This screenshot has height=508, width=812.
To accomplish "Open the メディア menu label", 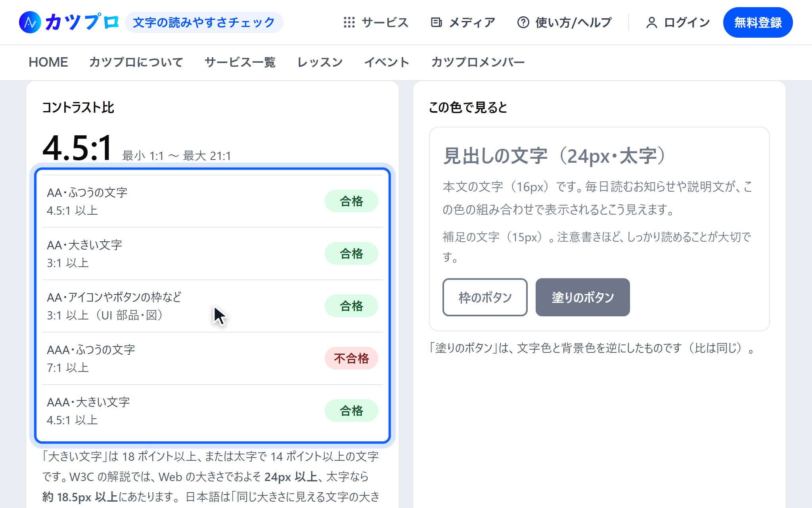I will click(472, 23).
